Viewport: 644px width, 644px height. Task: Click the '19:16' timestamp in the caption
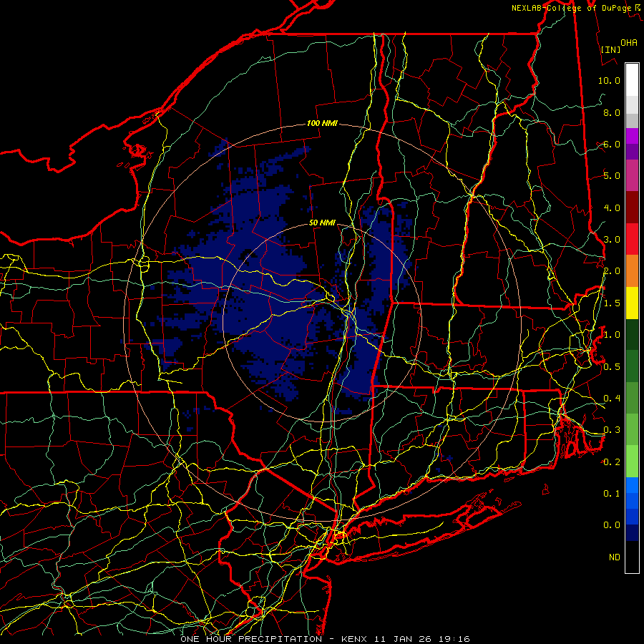pyautogui.click(x=453, y=639)
